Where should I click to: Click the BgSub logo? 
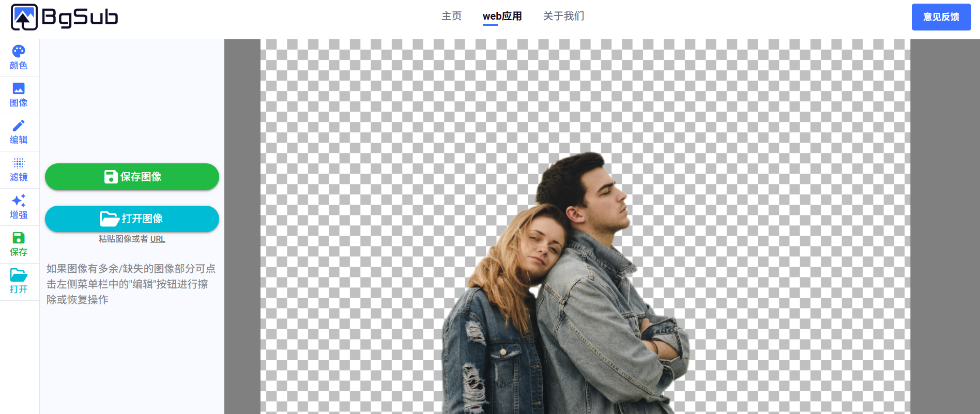tap(65, 17)
